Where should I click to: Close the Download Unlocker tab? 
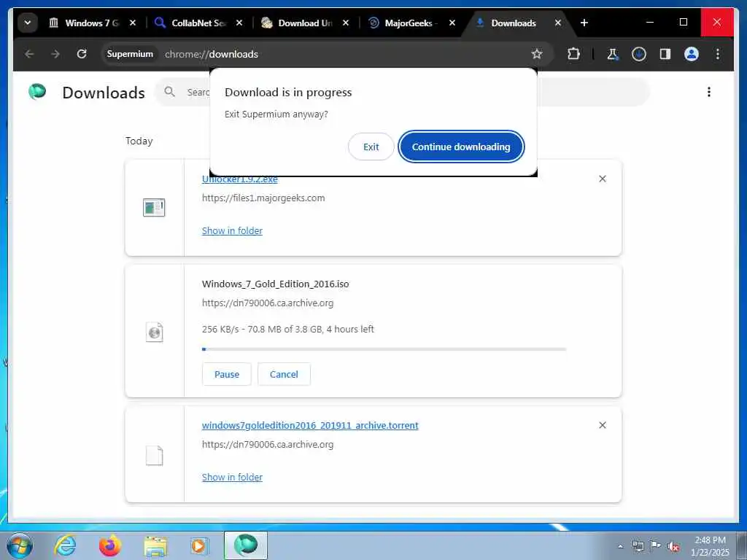tap(346, 23)
